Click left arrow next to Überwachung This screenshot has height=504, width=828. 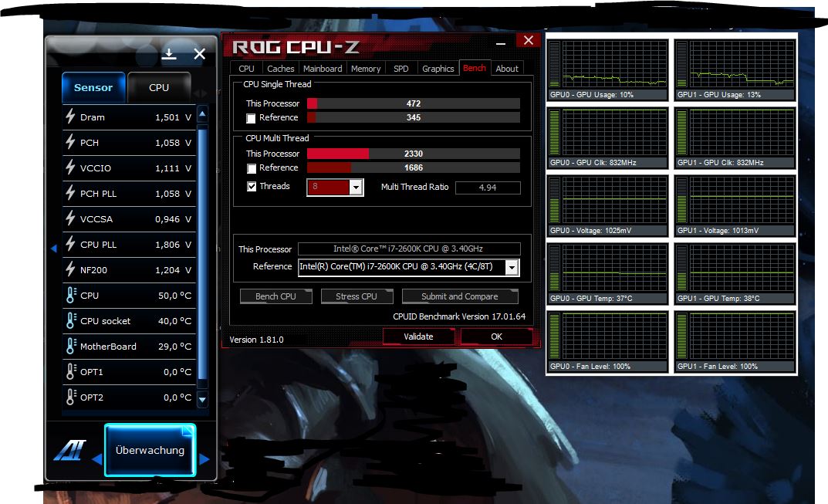coord(97,459)
